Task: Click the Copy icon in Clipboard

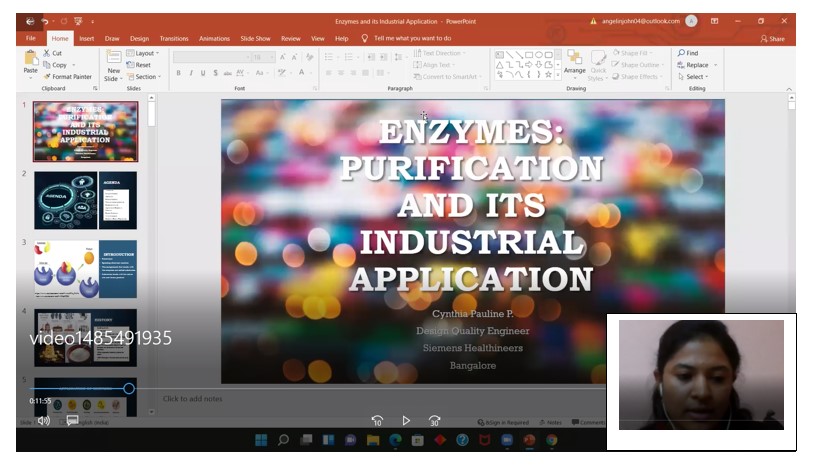Action: [x=46, y=65]
